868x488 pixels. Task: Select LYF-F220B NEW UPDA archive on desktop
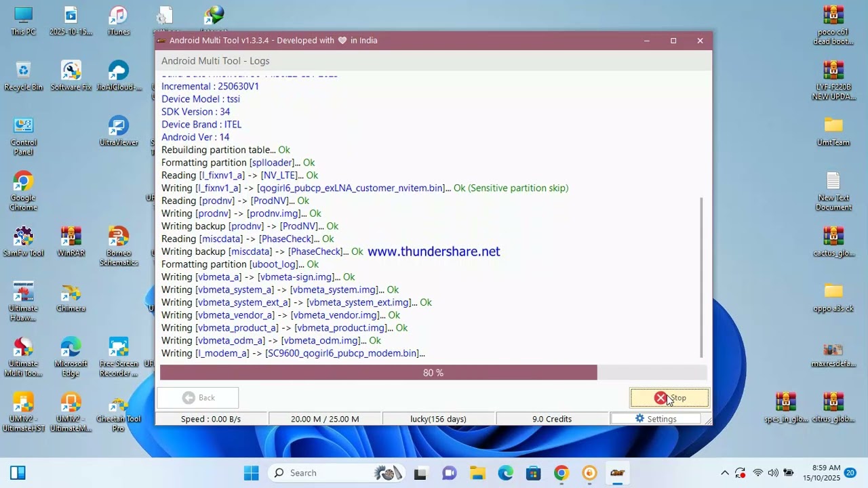click(833, 81)
